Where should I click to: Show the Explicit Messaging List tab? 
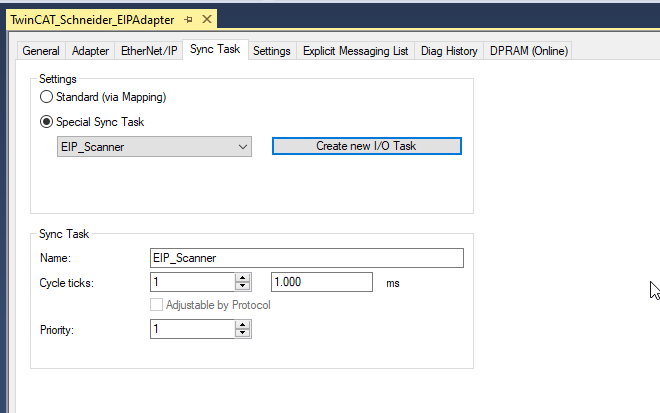tap(355, 51)
